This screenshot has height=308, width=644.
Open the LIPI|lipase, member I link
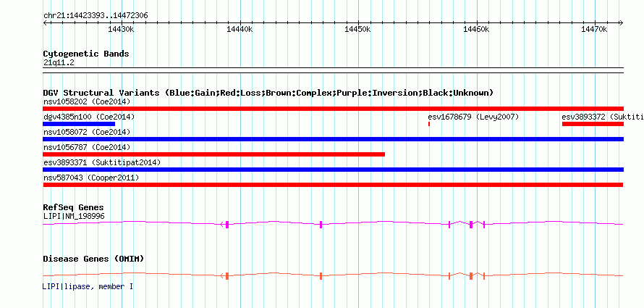tap(88, 286)
